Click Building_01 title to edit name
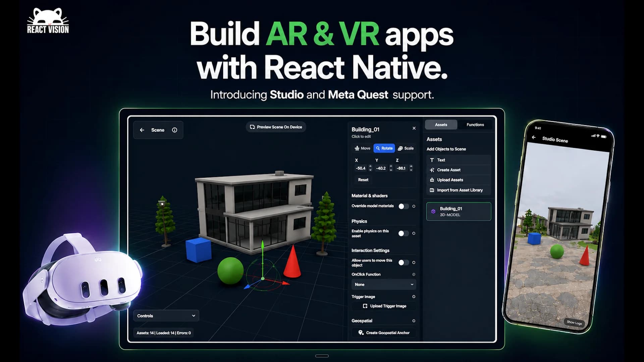The height and width of the screenshot is (362, 644). coord(365,129)
